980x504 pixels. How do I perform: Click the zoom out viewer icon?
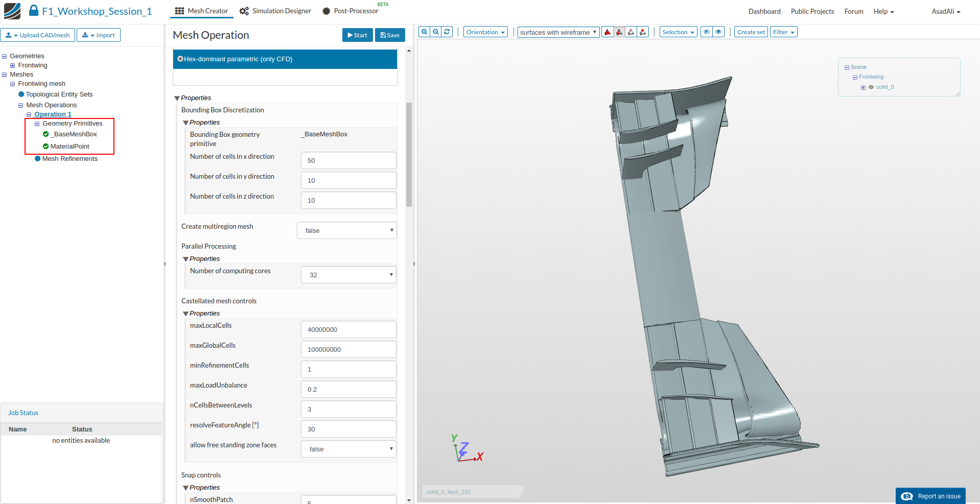[x=436, y=32]
